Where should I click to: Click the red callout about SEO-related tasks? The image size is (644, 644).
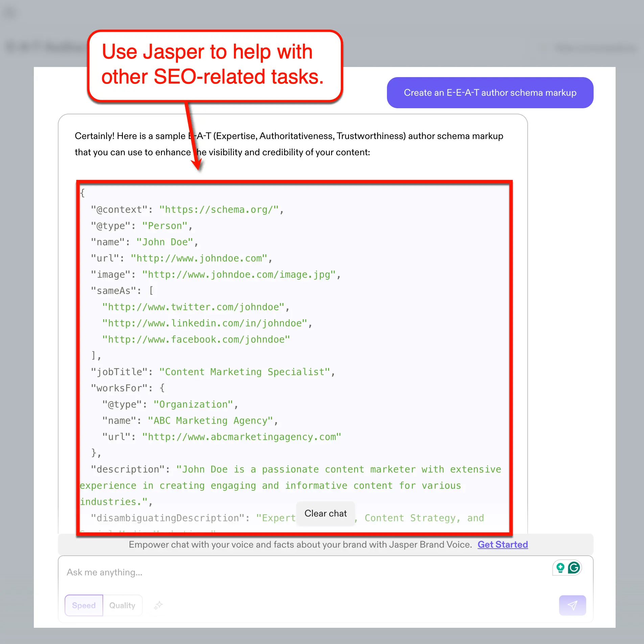tap(215, 65)
